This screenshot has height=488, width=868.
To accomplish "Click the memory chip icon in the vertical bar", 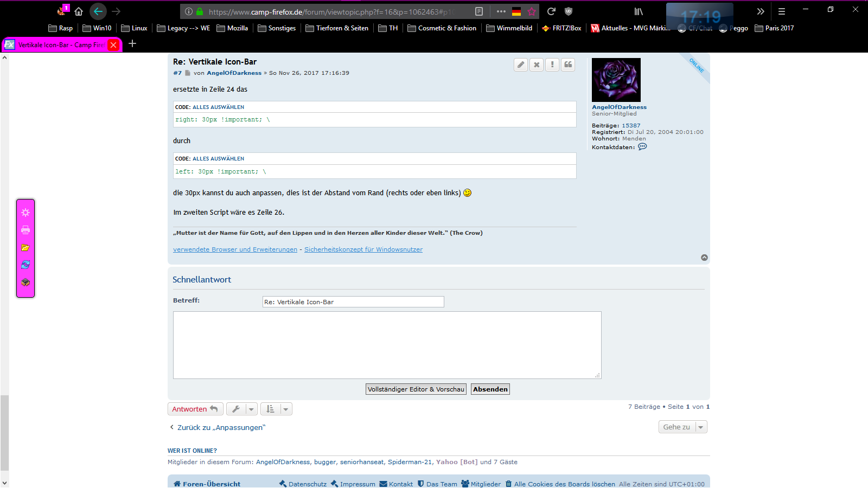I will click(25, 282).
